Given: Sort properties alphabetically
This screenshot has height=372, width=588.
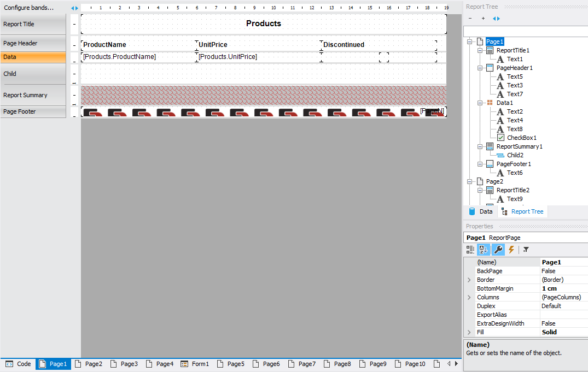Looking at the screenshot, I should coord(484,250).
